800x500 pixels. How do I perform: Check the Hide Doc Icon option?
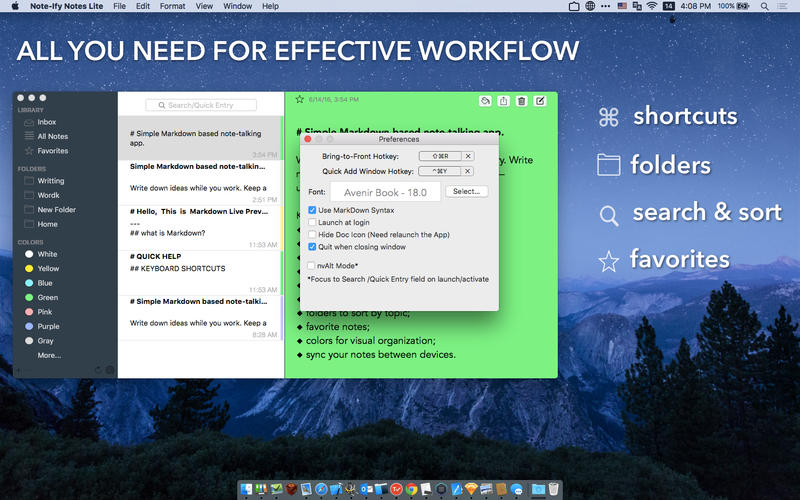click(x=312, y=234)
